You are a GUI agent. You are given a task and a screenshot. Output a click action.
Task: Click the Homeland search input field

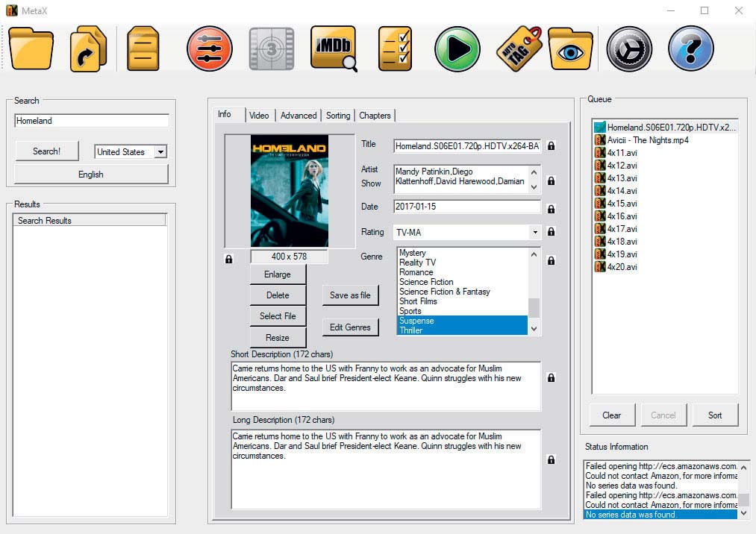click(x=92, y=121)
